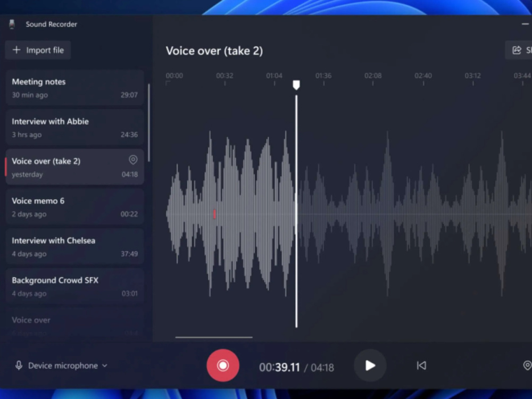532x399 pixels.
Task: Click the Voice over (take 2) title heading
Action: tap(214, 51)
